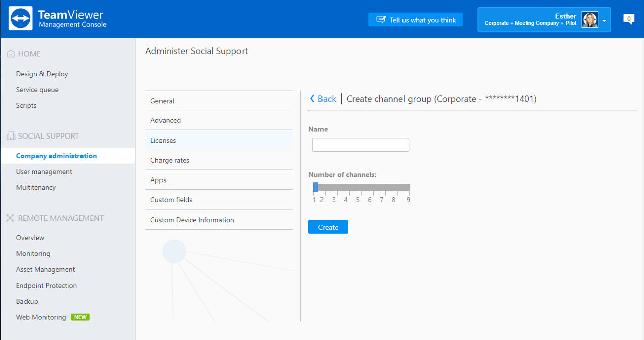This screenshot has height=340, width=644.
Task: Click the Home house icon
Action: pos(11,54)
